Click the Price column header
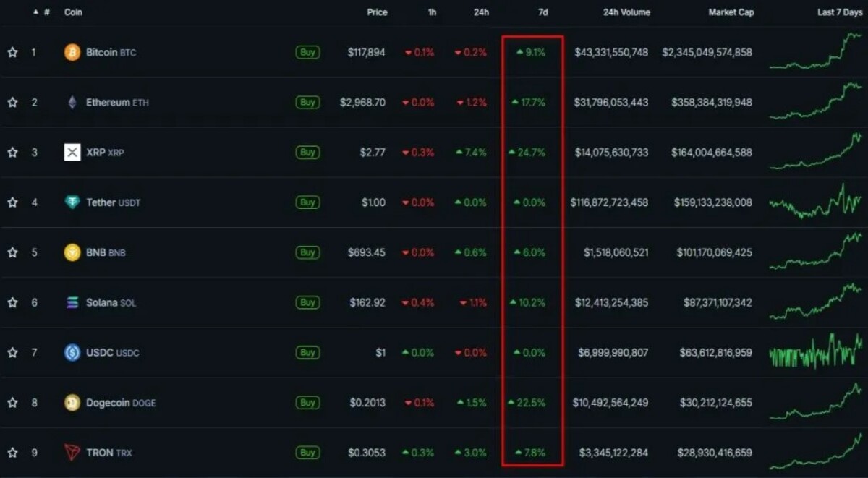Image resolution: width=868 pixels, height=478 pixels. [x=377, y=12]
